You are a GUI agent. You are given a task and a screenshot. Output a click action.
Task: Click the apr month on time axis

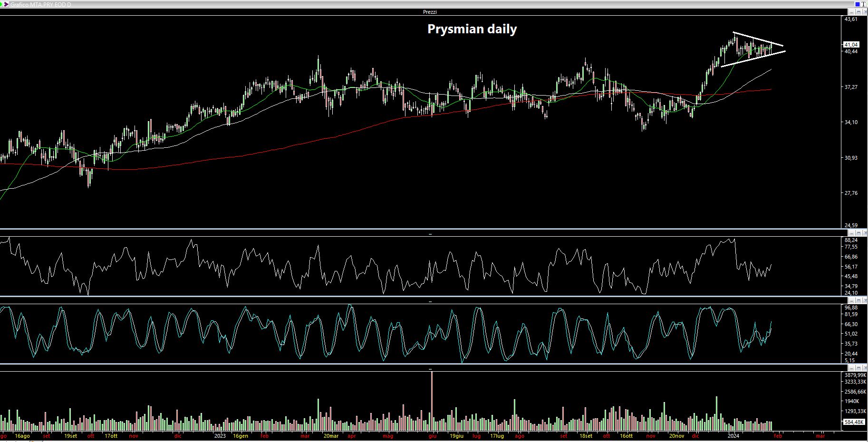(x=352, y=436)
